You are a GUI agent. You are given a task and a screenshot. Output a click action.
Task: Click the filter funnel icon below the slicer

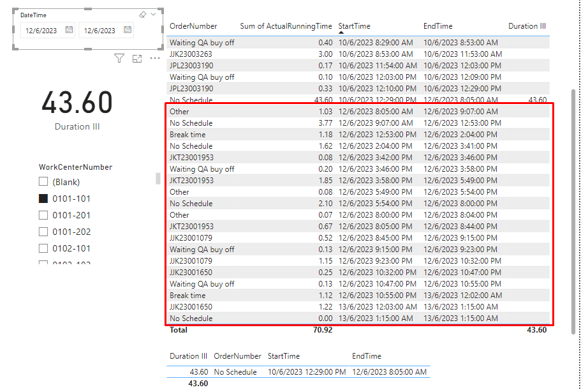[119, 59]
